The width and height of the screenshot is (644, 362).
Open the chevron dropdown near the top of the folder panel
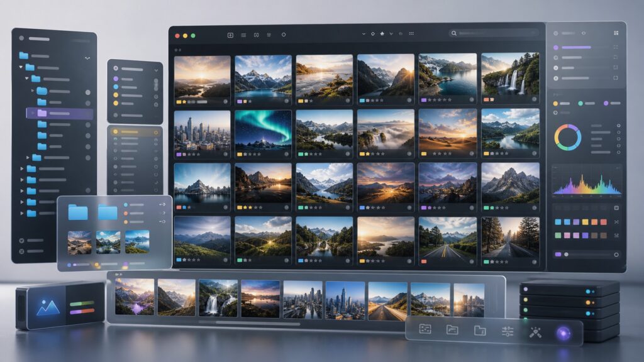tap(87, 58)
